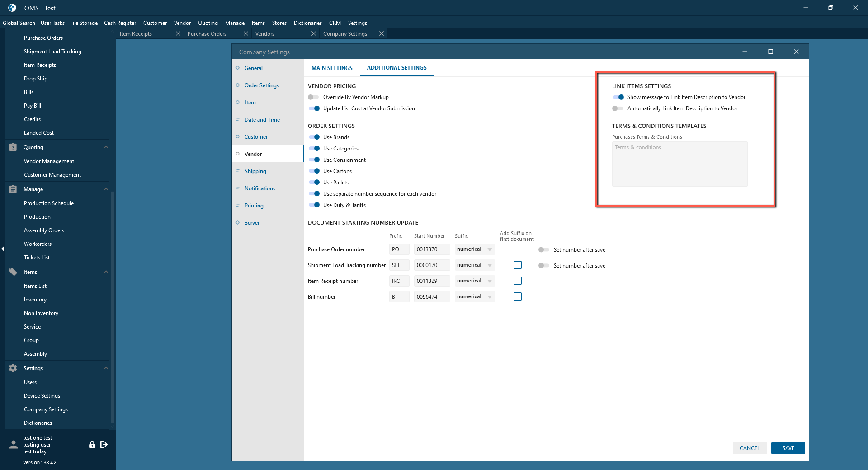
Task: Click the Manage clipboard icon in sidebar
Action: (x=13, y=189)
